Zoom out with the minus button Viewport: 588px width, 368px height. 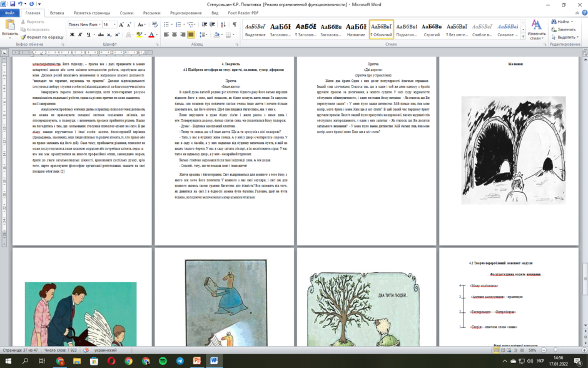coord(544,350)
